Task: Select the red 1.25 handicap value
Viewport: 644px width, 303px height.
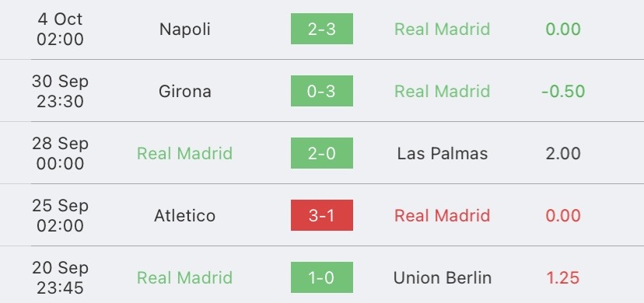Action: click(563, 277)
